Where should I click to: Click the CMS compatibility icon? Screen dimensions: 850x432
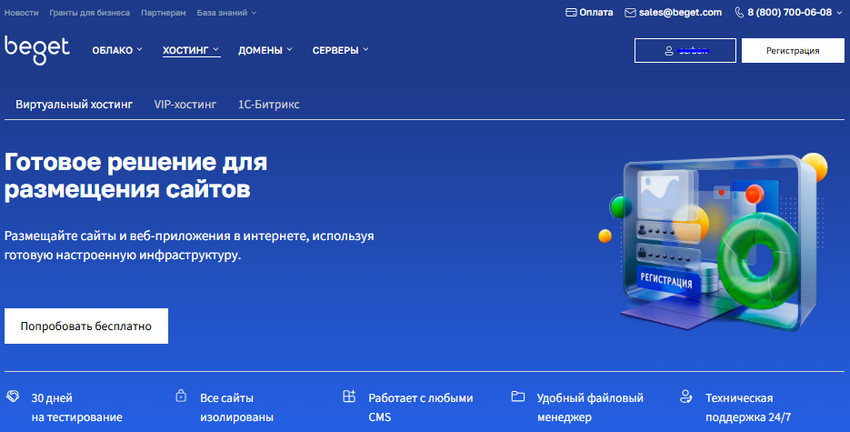click(349, 396)
